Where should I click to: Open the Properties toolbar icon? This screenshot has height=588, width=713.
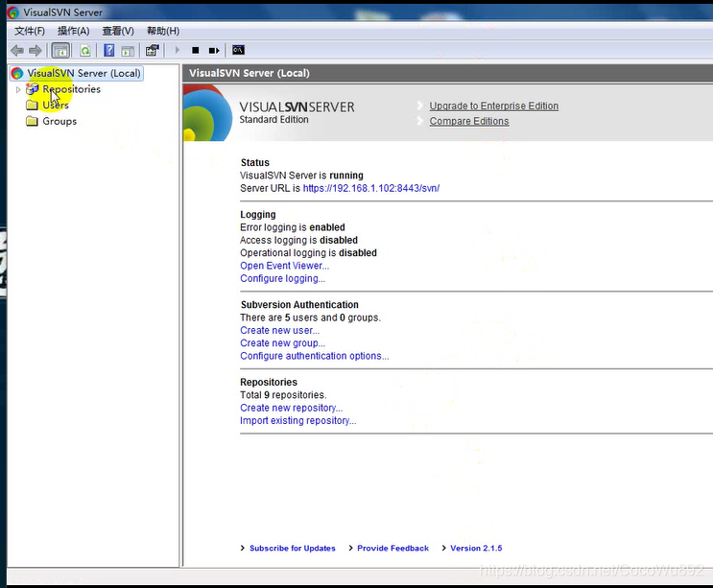[153, 51]
